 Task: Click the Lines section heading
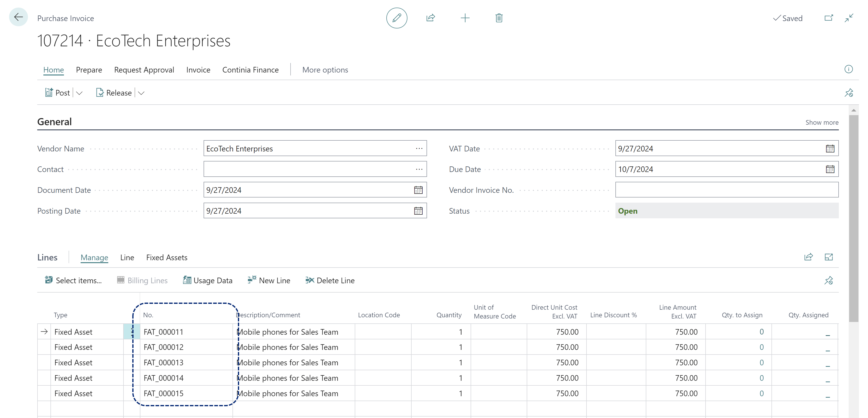(x=48, y=258)
